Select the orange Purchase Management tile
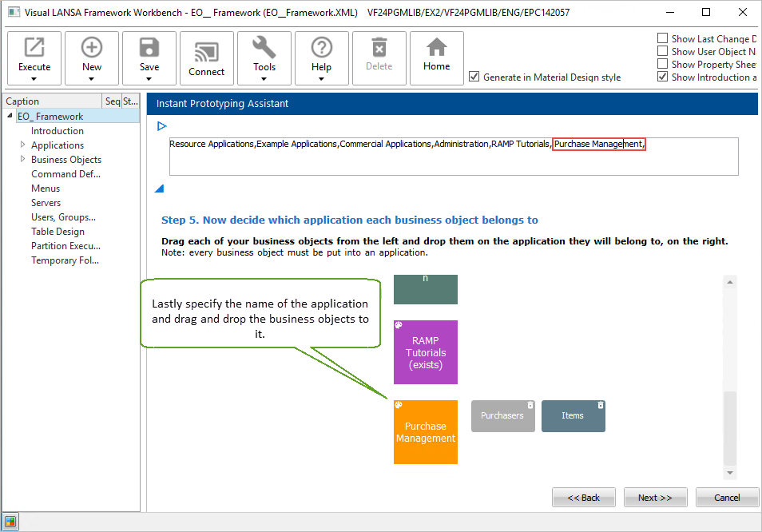762x532 pixels. 425,432
